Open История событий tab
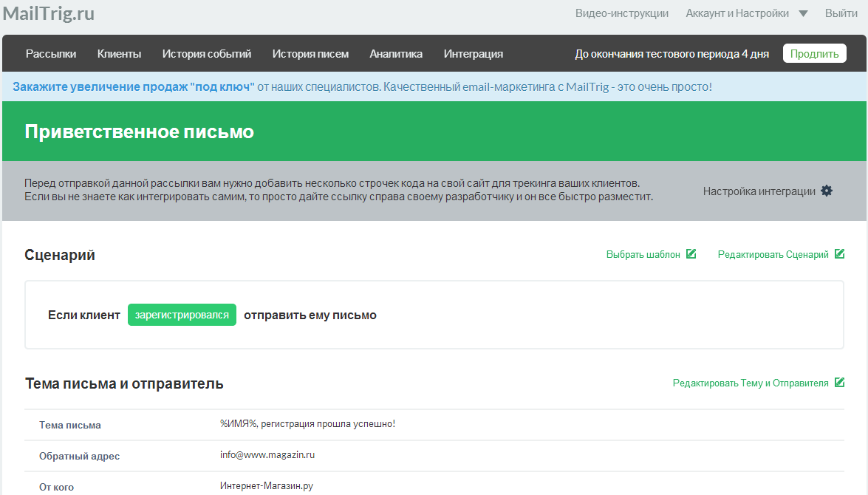Image resolution: width=868 pixels, height=495 pixels. 207,54
